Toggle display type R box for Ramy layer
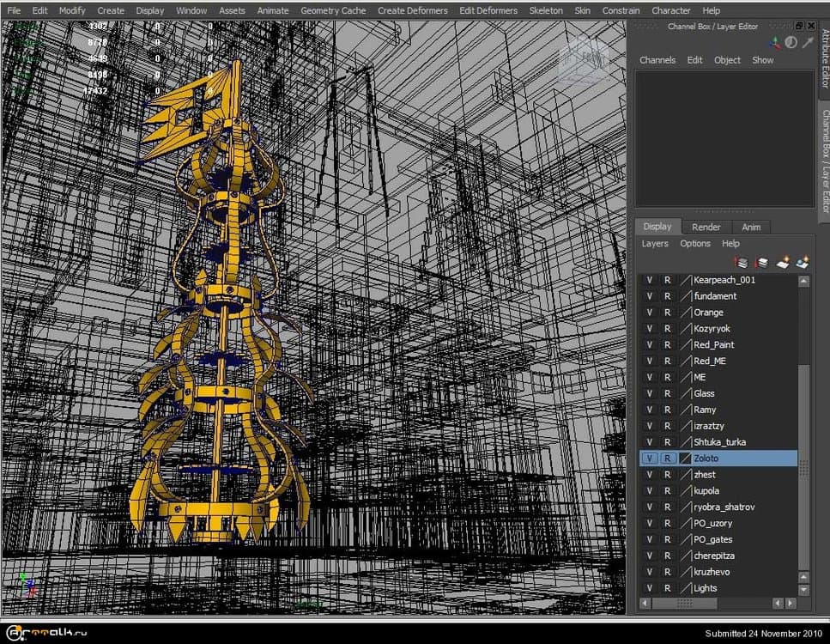 click(x=668, y=410)
